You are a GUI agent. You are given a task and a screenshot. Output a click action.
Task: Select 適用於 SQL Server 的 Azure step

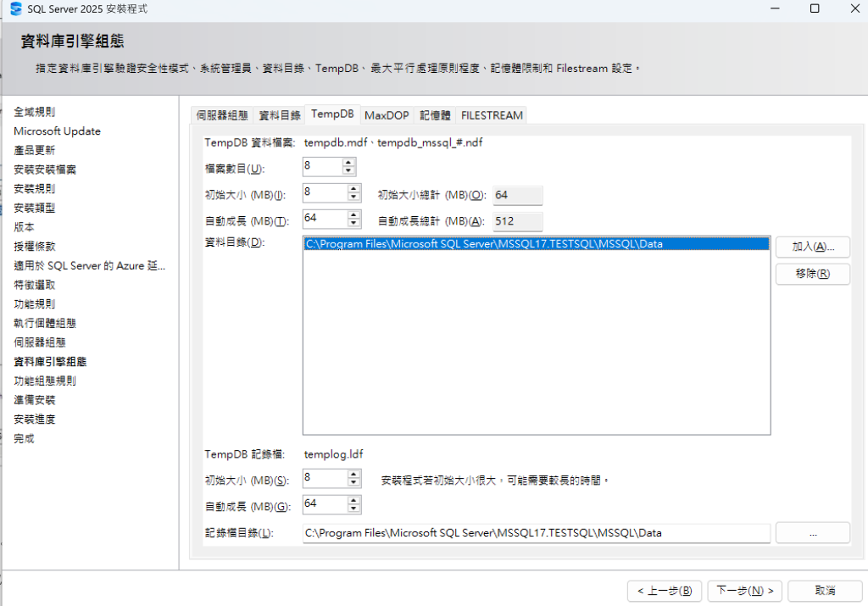[x=89, y=265]
